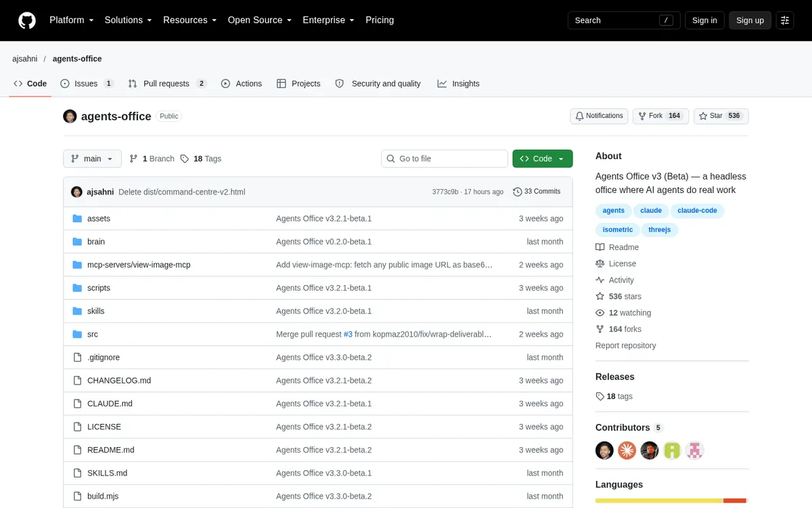Click the folder icon next to skills
The height and width of the screenshot is (508, 812).
tap(76, 311)
